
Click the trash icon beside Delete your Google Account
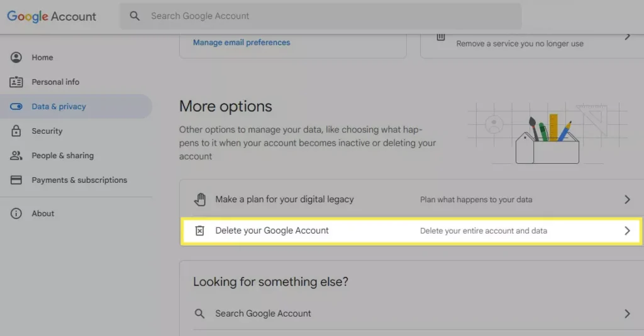199,231
